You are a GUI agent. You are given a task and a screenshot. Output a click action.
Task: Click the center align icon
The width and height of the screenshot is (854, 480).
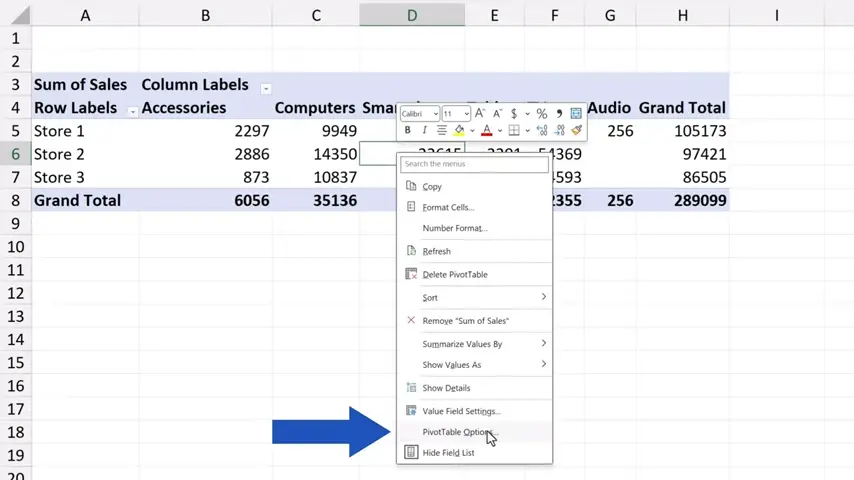[441, 131]
